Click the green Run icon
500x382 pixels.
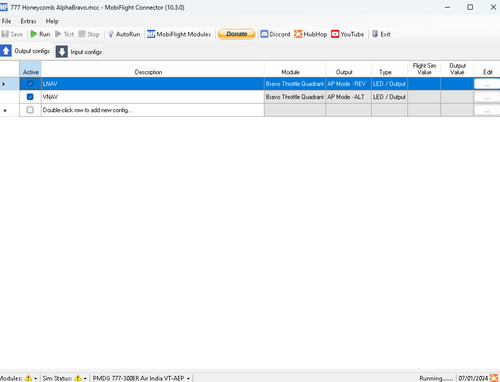pyautogui.click(x=34, y=34)
